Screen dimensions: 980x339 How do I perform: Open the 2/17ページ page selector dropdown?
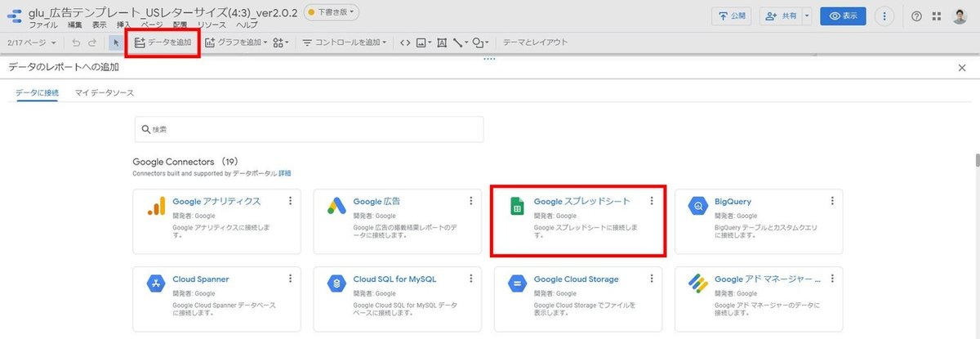coord(32,42)
